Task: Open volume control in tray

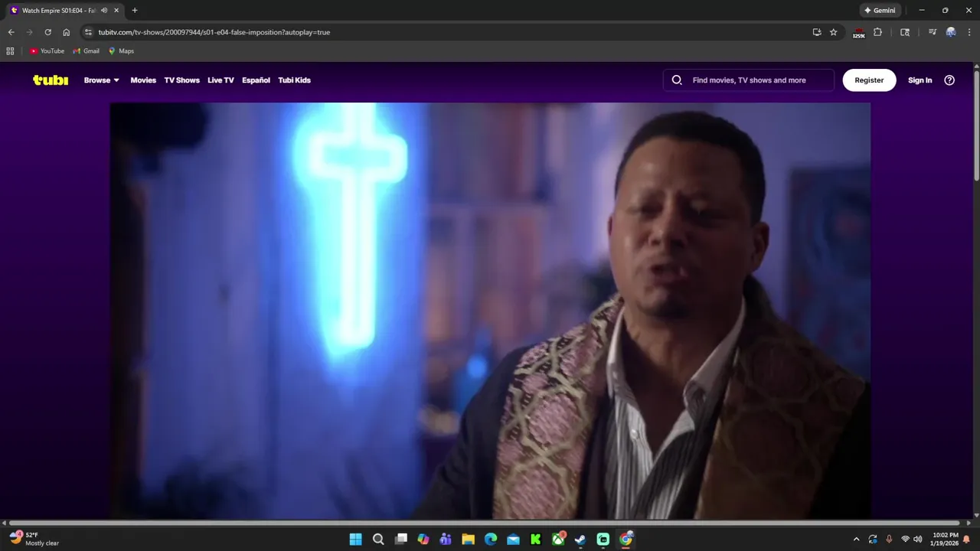Action: point(917,540)
